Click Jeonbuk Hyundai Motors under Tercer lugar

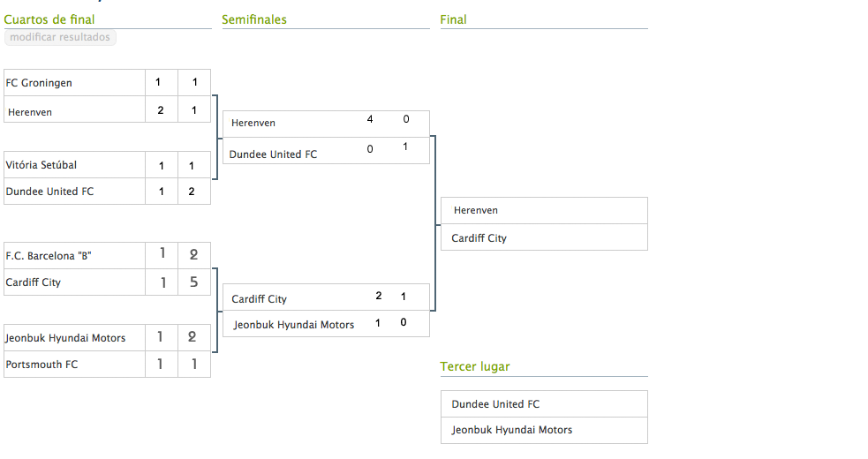pyautogui.click(x=512, y=430)
